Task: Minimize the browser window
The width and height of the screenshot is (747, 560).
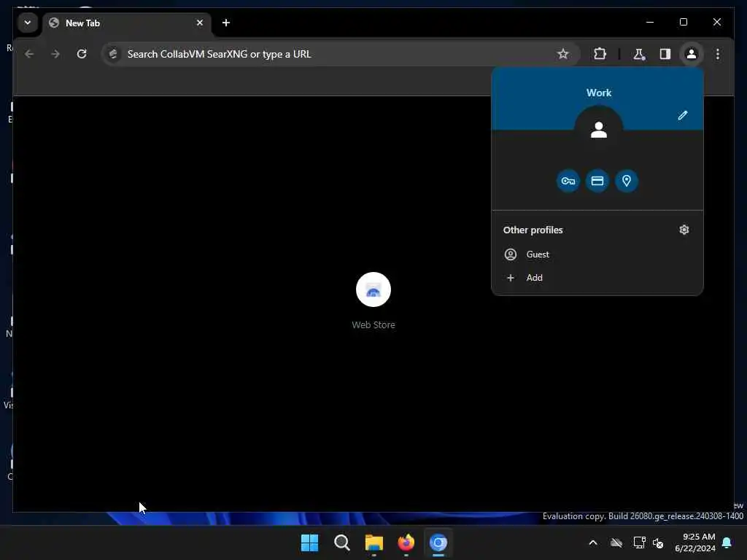Action: 650,22
